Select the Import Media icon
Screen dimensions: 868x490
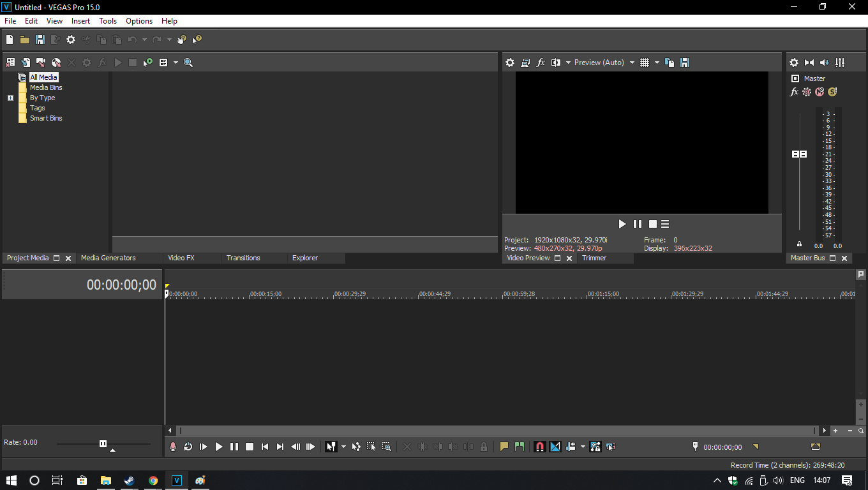pos(26,62)
